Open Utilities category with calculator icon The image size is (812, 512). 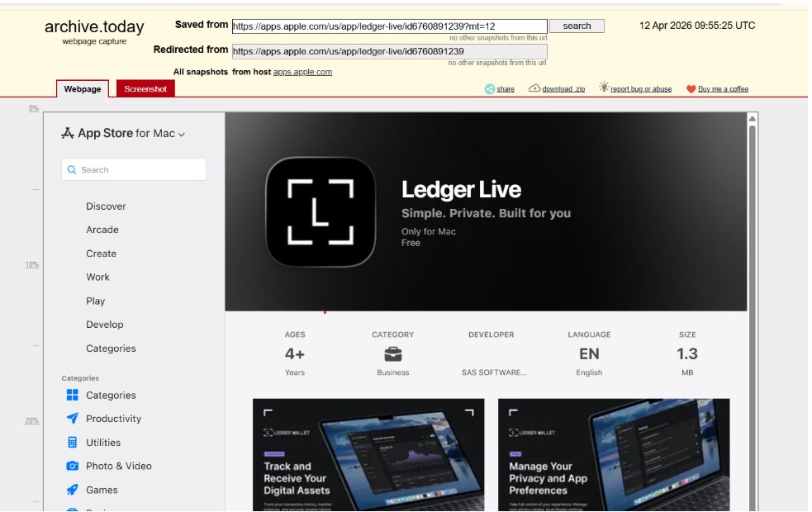[x=73, y=443]
